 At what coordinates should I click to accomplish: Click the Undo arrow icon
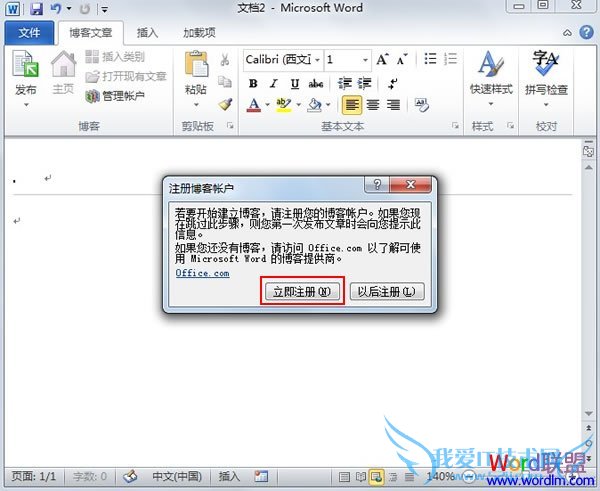(x=56, y=8)
